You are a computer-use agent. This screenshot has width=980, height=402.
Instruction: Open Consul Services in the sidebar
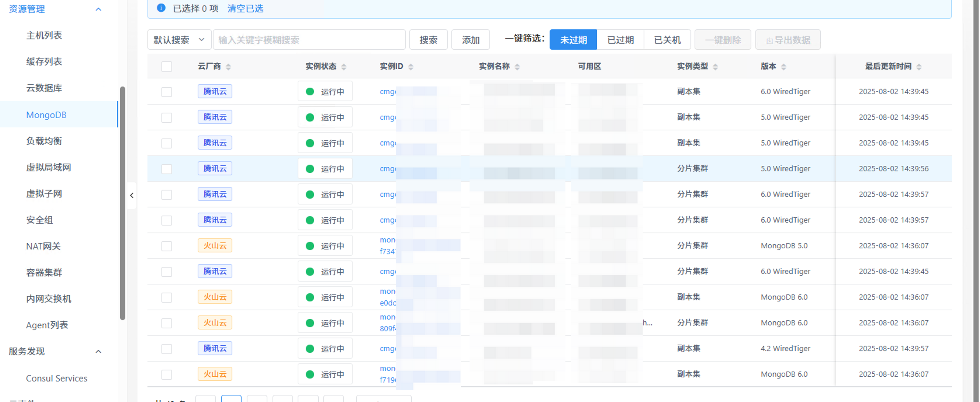57,378
